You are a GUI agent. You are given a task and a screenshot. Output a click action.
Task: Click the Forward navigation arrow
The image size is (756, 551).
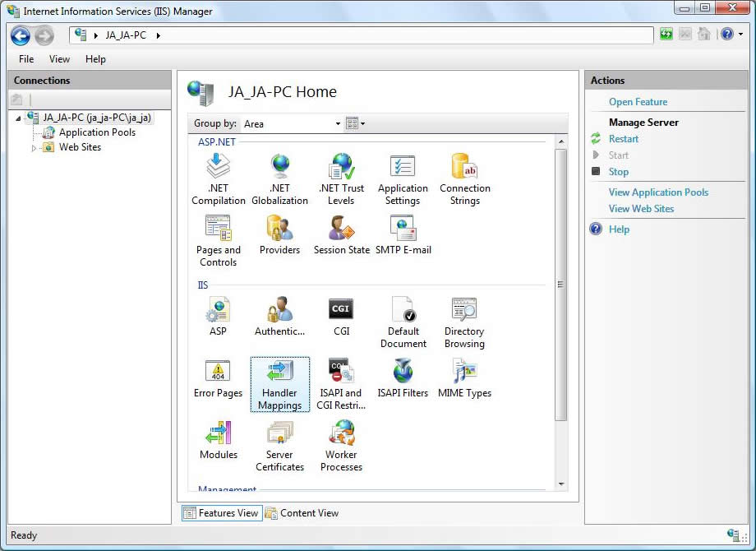44,35
